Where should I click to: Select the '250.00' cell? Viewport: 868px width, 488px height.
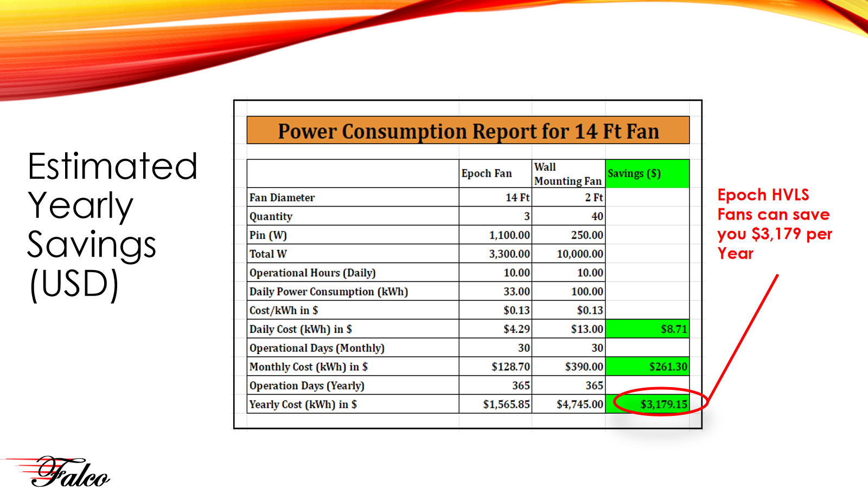click(569, 235)
